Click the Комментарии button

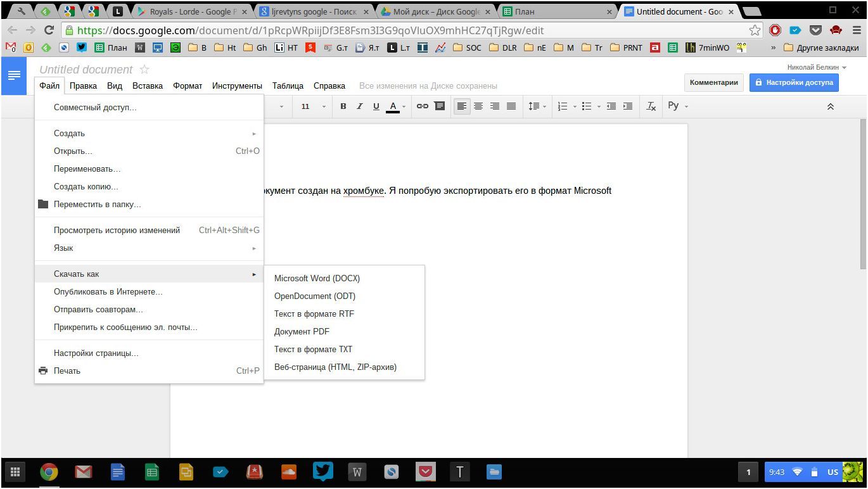pyautogui.click(x=713, y=82)
